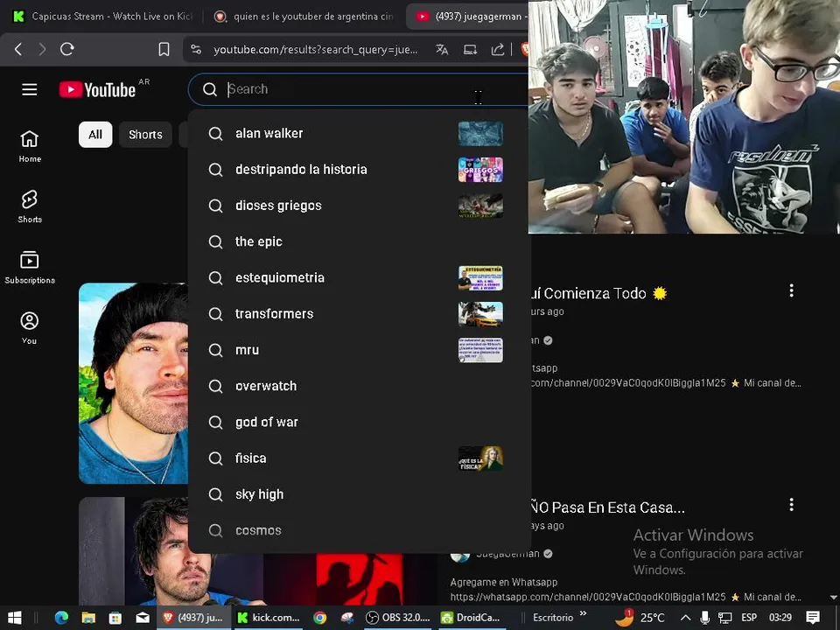The image size is (840, 630).
Task: Click the cast/screen icon in address bar
Action: click(x=471, y=49)
